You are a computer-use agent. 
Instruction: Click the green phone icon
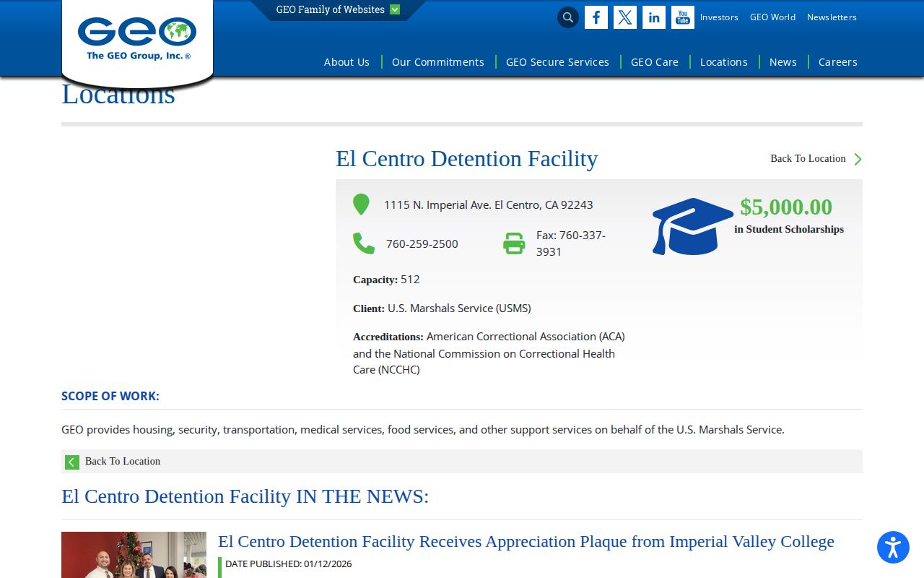pyautogui.click(x=364, y=243)
